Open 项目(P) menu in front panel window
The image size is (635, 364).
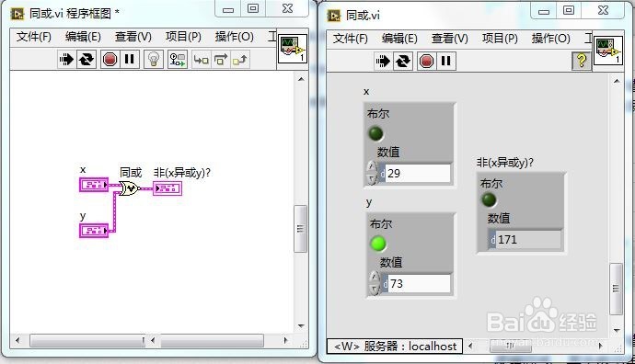coord(500,39)
